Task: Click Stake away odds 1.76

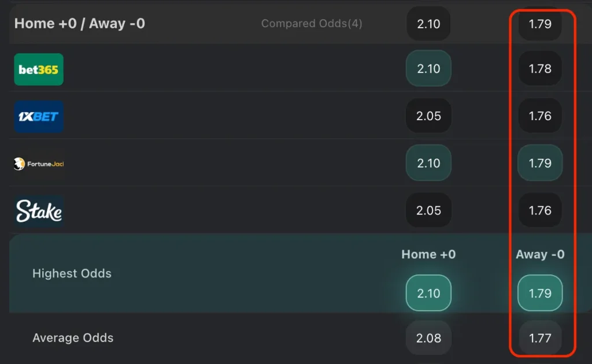Action: tap(540, 211)
